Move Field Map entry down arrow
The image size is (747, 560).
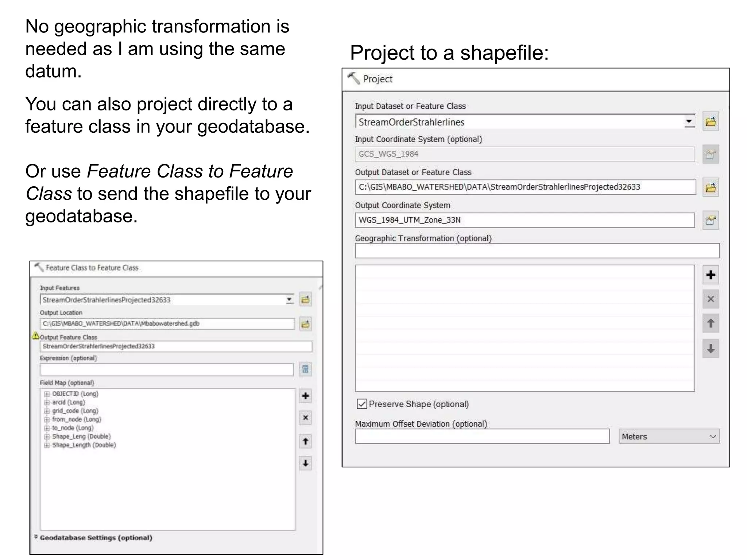[305, 463]
